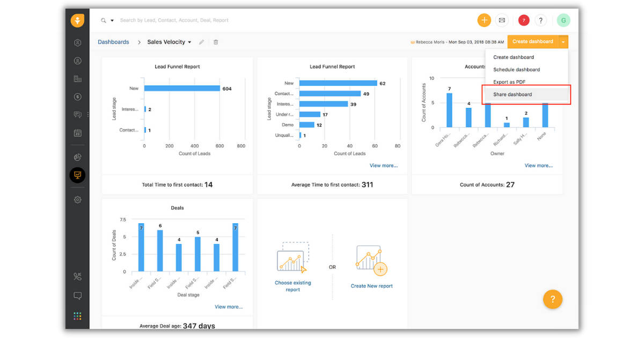Open Deals using the dollar sidebar icon
644x338 pixels.
pos(77,97)
